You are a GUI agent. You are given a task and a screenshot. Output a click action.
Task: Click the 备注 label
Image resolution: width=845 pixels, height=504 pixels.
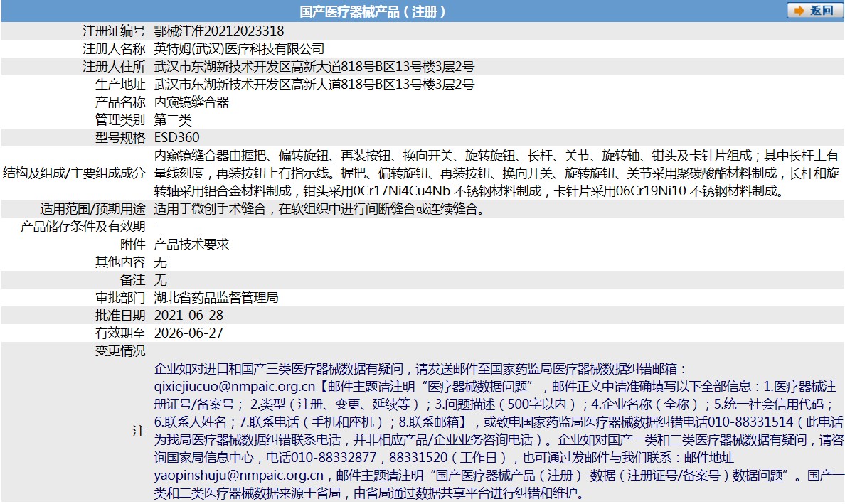coord(132,280)
